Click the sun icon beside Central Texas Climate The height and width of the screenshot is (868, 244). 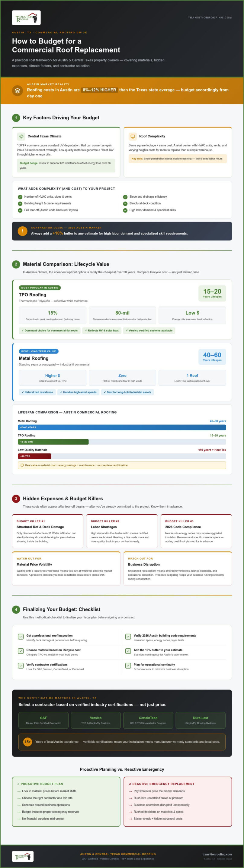tap(21, 137)
